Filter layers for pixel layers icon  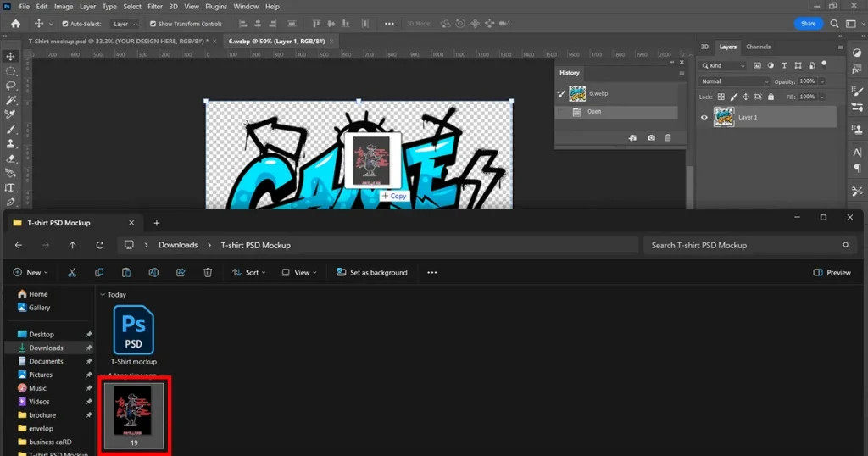(x=757, y=65)
